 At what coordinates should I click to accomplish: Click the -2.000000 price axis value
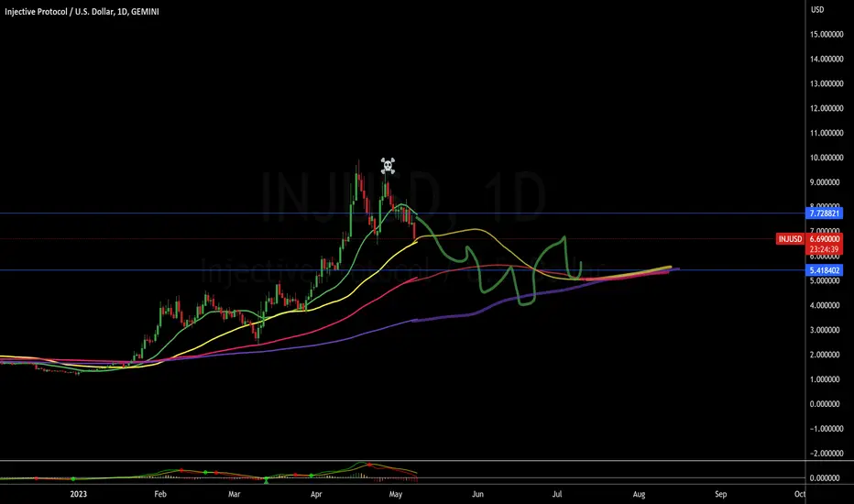tap(825, 454)
